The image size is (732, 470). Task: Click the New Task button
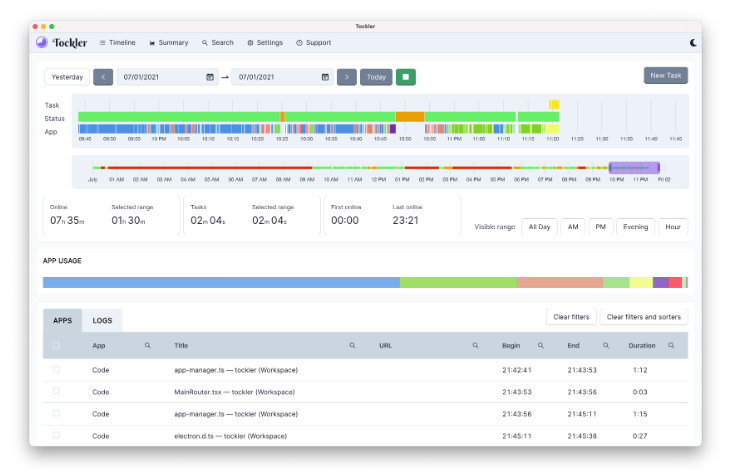point(665,76)
